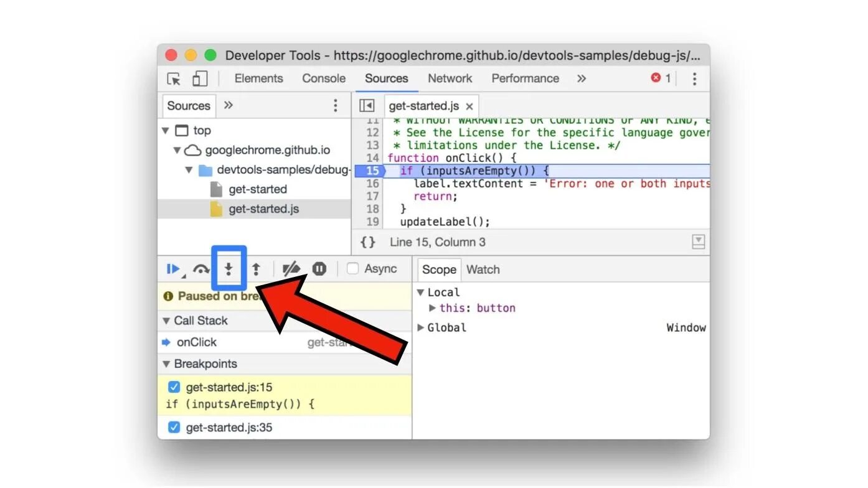Deactivate all breakpoints

tap(291, 269)
